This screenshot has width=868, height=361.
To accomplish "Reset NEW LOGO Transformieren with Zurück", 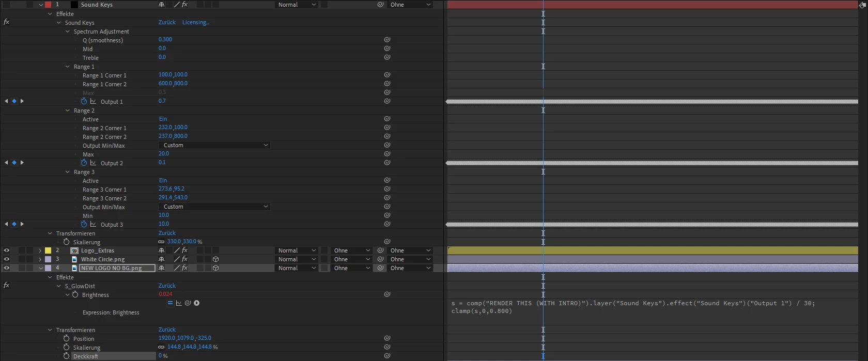I will (167, 329).
